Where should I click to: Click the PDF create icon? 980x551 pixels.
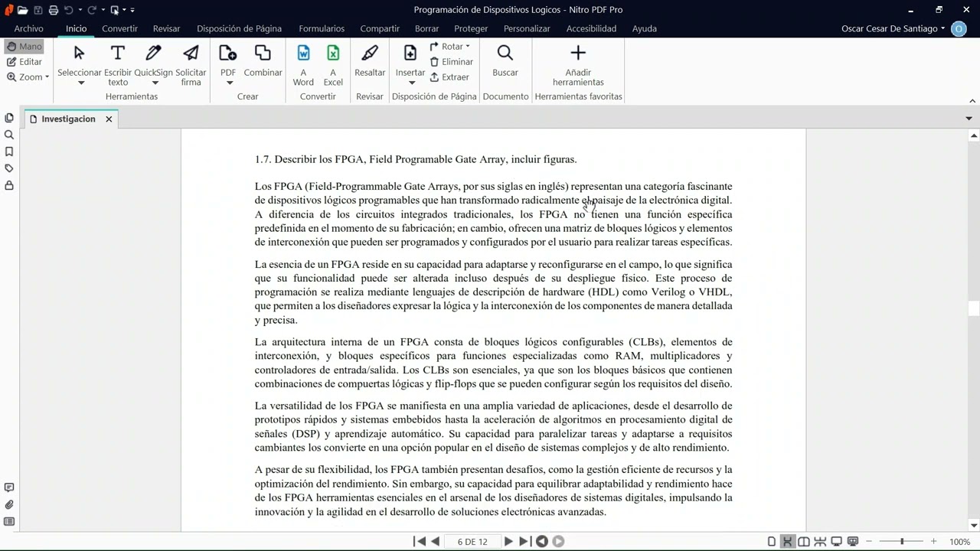coord(228,53)
